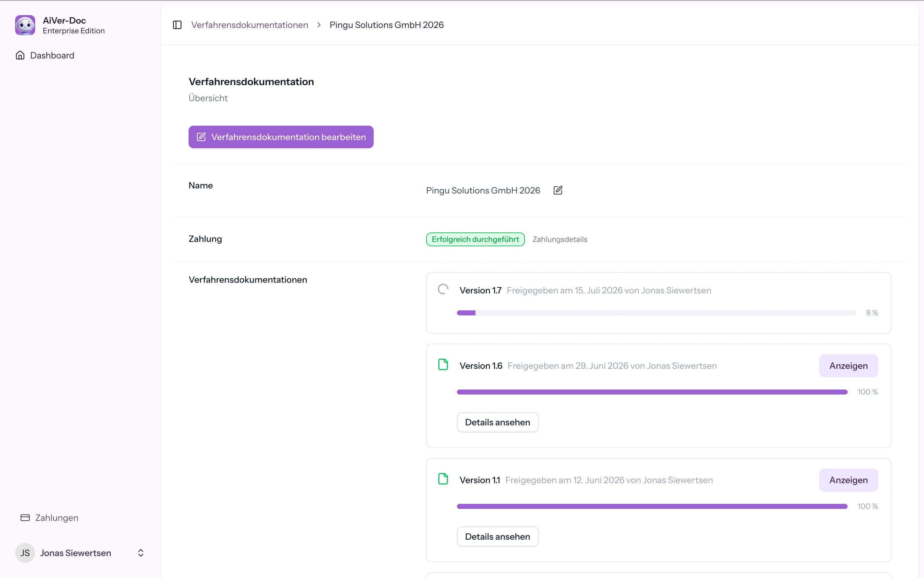Click the Version 1.1 progress bar
This screenshot has width=924, height=578.
[x=652, y=506]
